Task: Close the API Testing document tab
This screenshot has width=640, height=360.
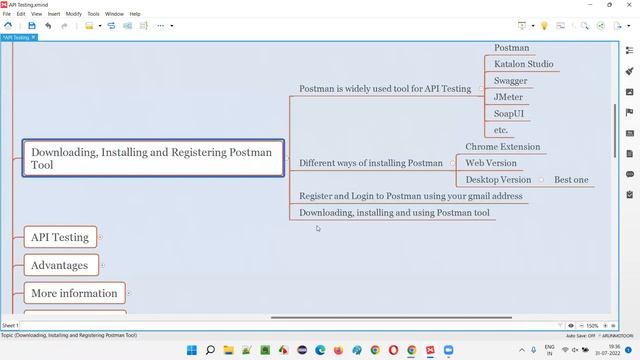Action: point(33,38)
